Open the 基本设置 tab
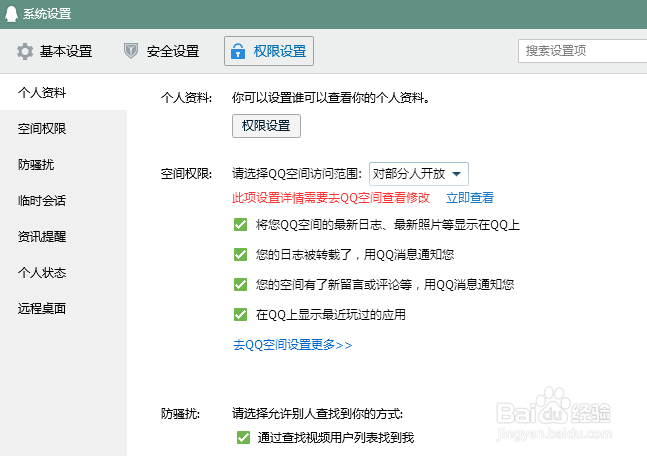Image resolution: width=647 pixels, height=456 pixels. pyautogui.click(x=54, y=51)
